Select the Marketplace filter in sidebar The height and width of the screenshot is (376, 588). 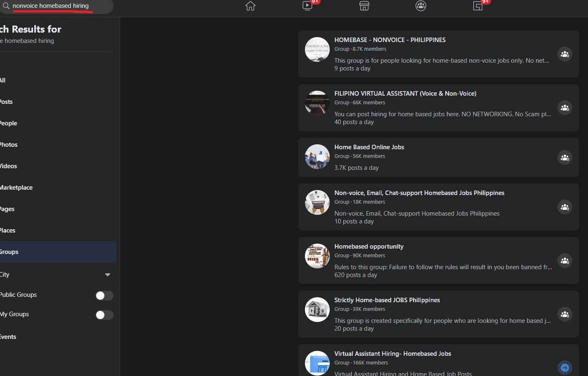(58, 188)
